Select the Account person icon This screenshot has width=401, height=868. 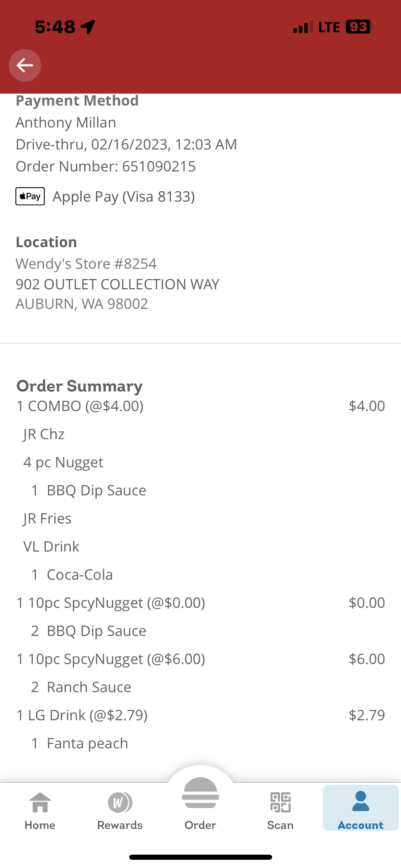[361, 801]
